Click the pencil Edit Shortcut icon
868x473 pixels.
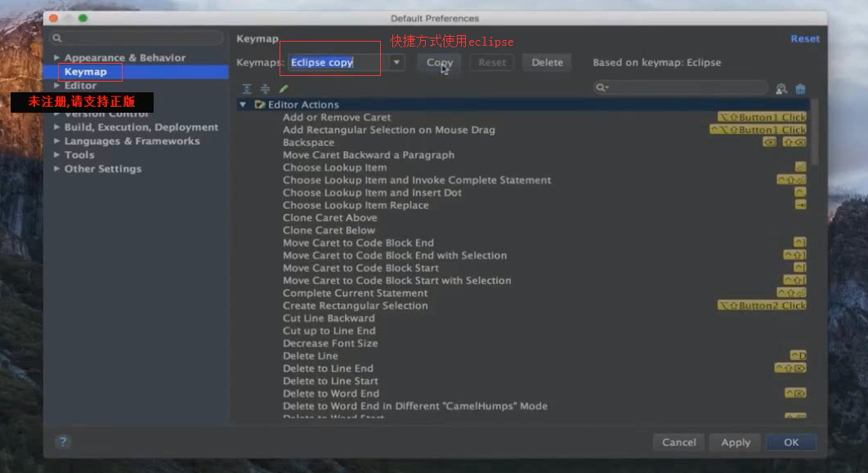pos(284,88)
